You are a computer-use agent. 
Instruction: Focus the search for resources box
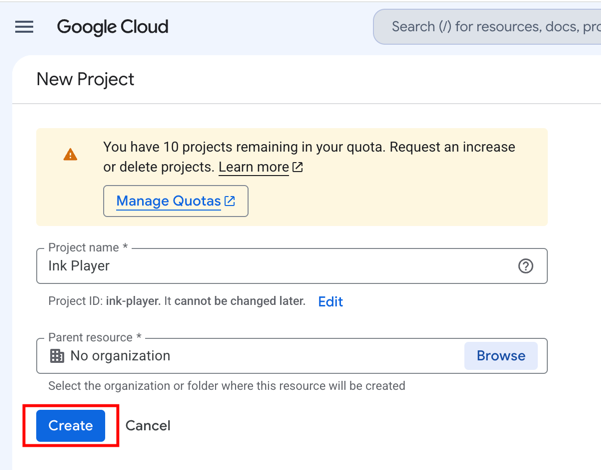[x=487, y=27]
